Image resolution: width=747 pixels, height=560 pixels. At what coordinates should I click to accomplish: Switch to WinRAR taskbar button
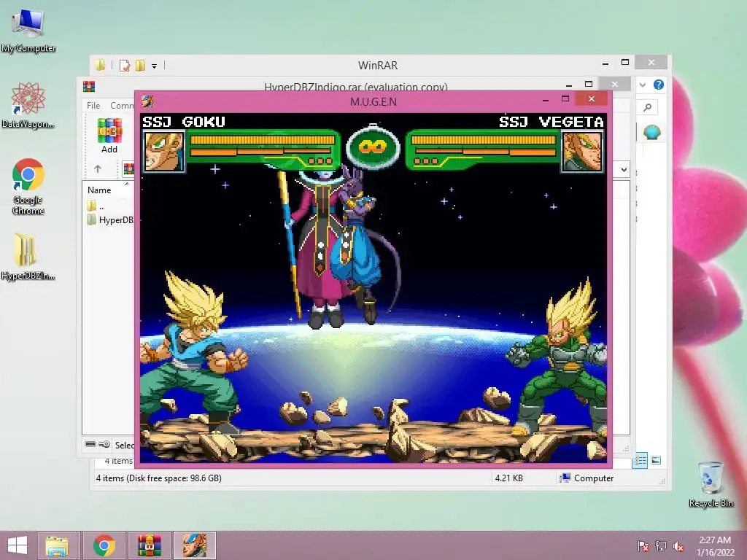click(x=149, y=545)
